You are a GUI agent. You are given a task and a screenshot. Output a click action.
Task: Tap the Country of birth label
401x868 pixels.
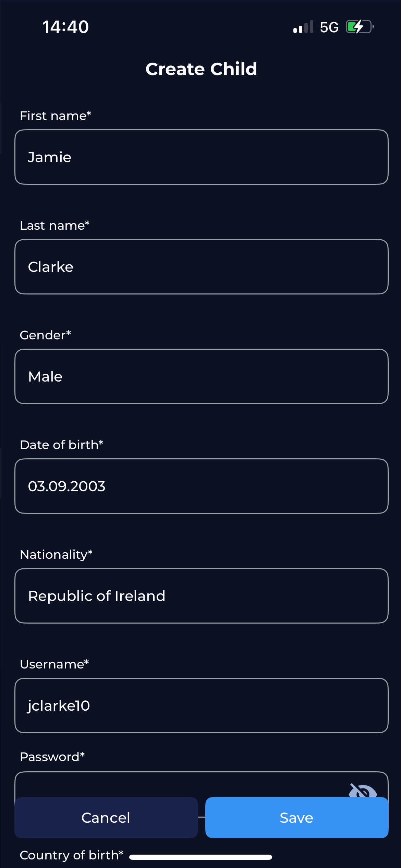(71, 855)
